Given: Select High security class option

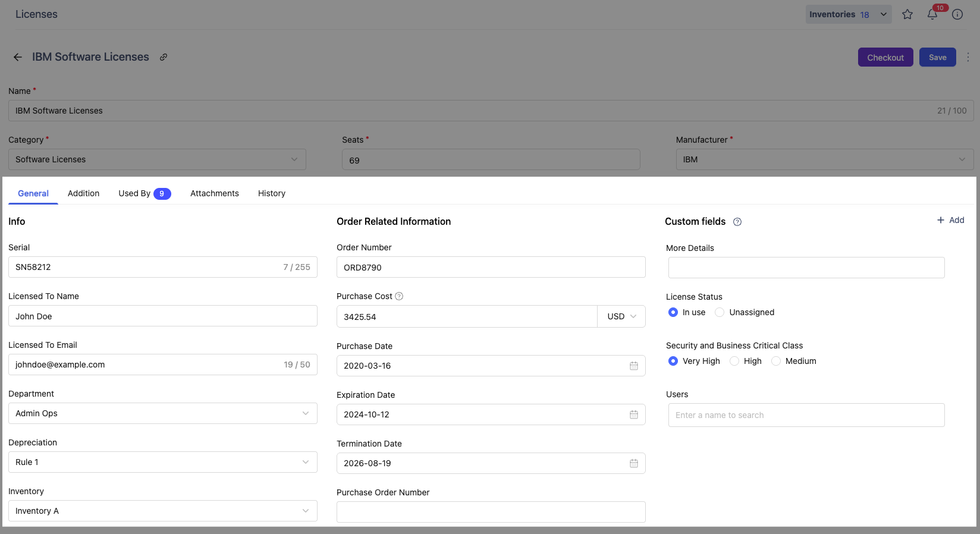Looking at the screenshot, I should (x=734, y=361).
